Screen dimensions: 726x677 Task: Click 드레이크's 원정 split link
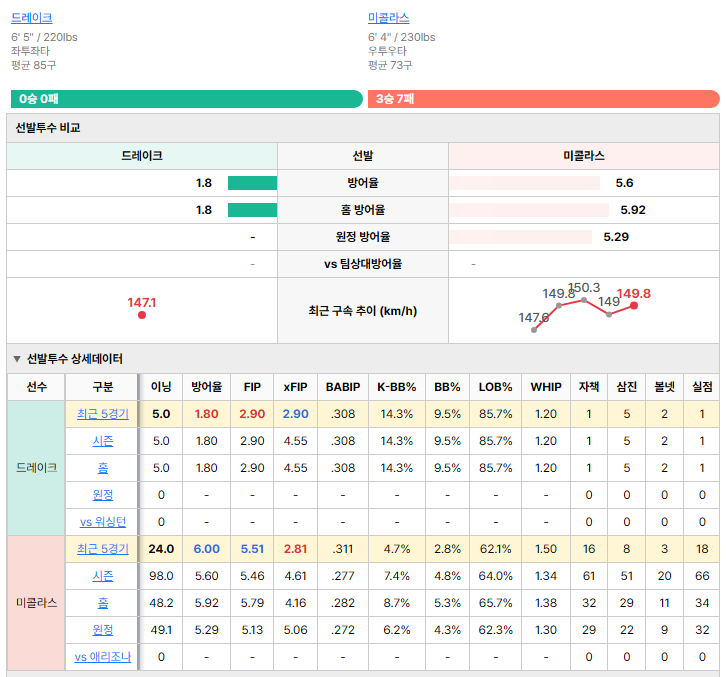point(103,495)
